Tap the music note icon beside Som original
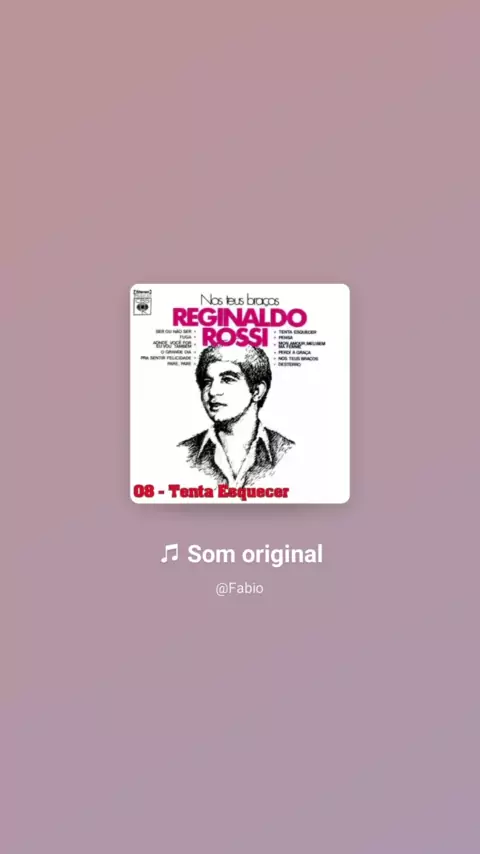 pyautogui.click(x=169, y=554)
